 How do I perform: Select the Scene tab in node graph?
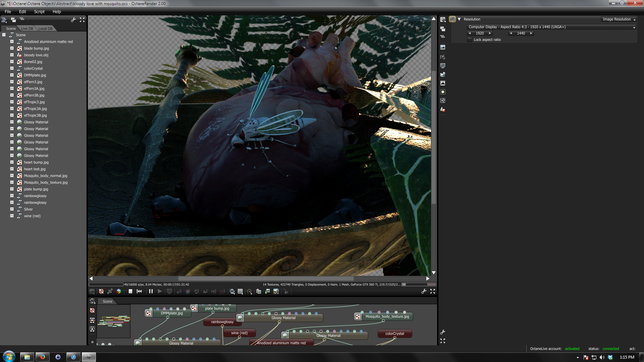(107, 301)
